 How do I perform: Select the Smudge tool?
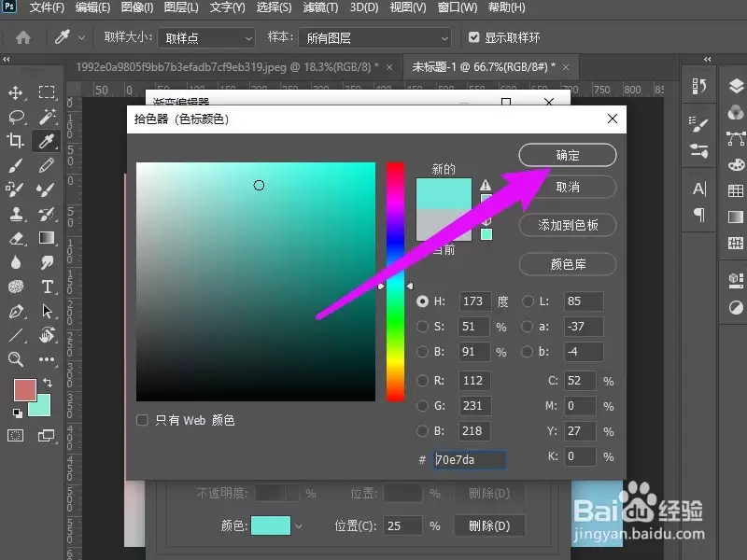(x=47, y=262)
